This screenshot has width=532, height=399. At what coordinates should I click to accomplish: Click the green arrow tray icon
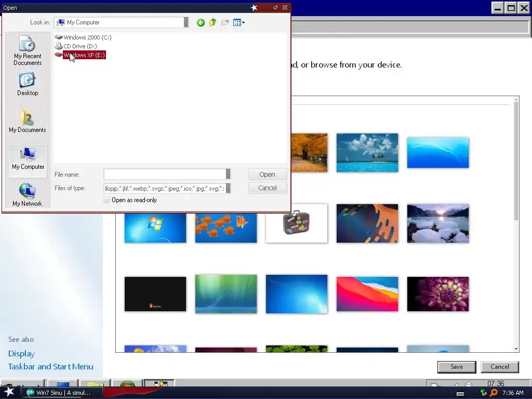point(484,393)
